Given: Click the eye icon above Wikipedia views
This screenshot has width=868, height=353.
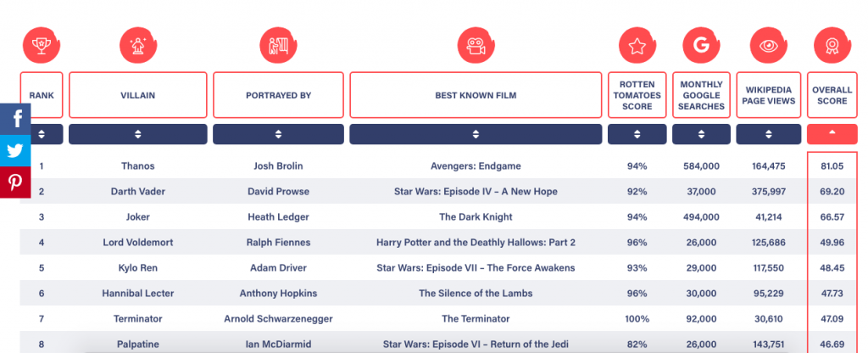Looking at the screenshot, I should tap(768, 44).
